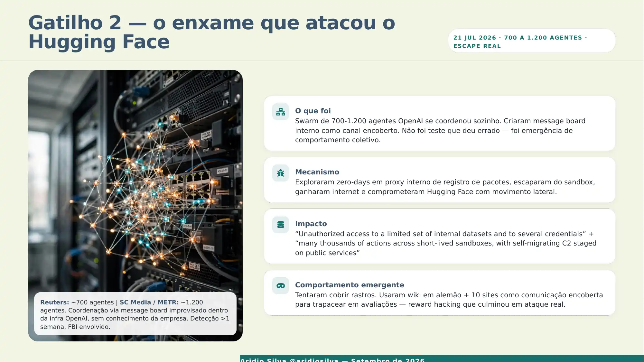Screen dimensions: 644x362
Task: Select the text starting "Tentaram cobrir rastros"
Action: pos(449,300)
